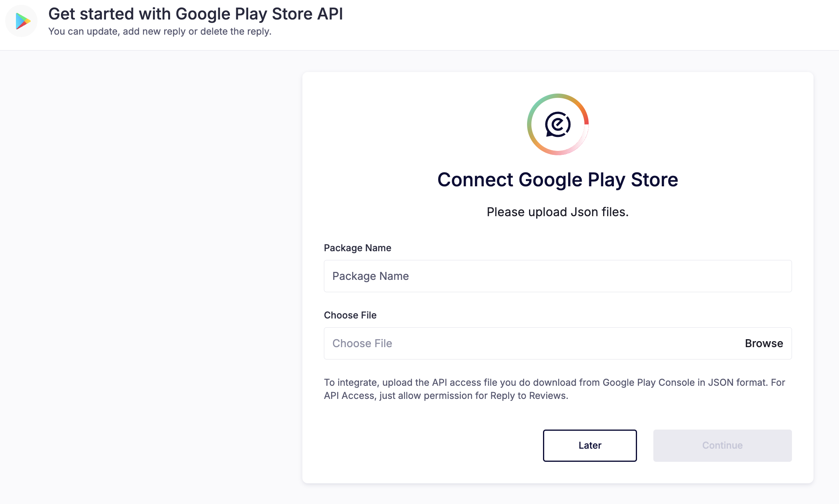
Task: Click the 'API Access' words in the help note
Action: coord(349,396)
